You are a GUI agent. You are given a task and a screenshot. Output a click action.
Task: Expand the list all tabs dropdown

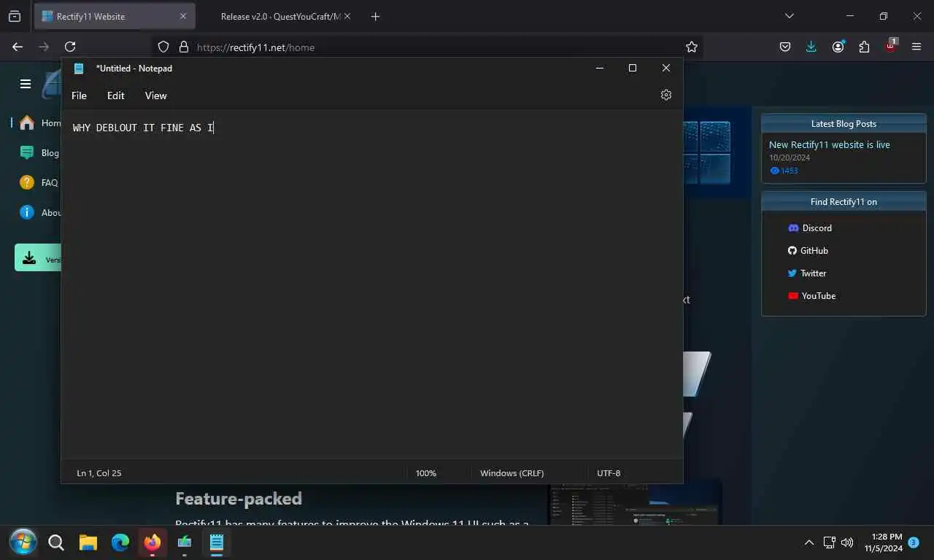[789, 16]
